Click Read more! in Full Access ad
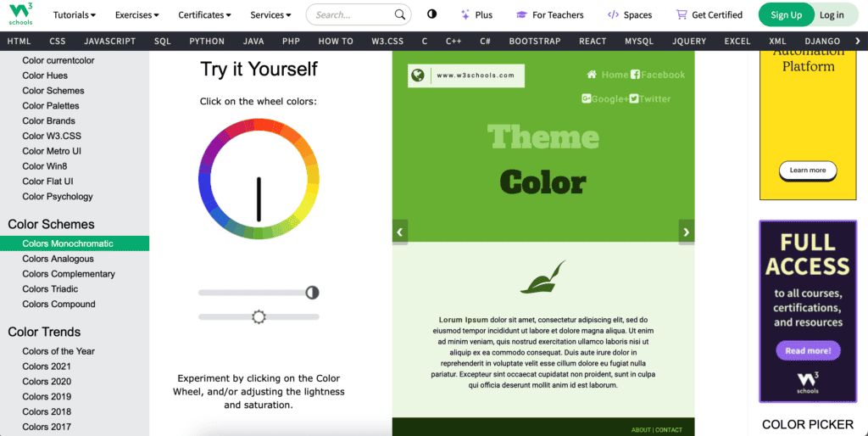 pos(808,350)
